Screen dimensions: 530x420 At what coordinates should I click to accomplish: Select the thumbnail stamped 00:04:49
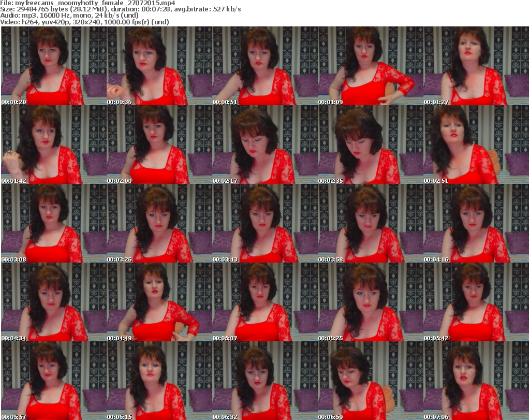pyautogui.click(x=159, y=302)
